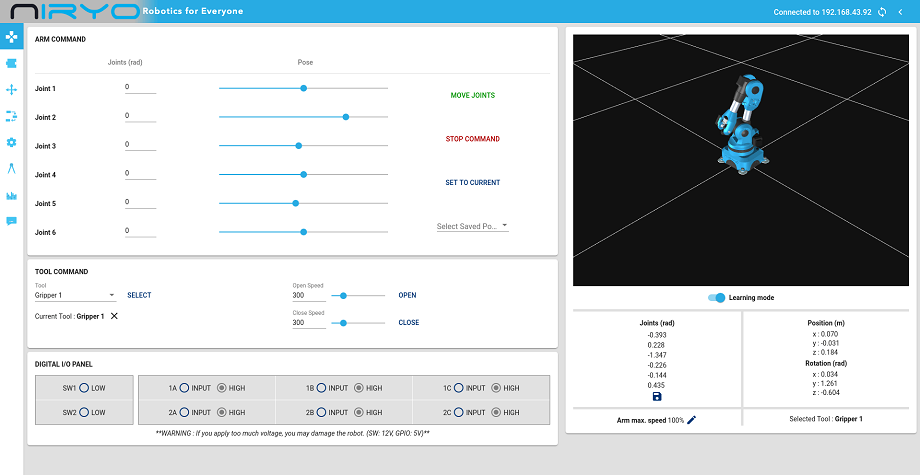
Task: Open the arm command gamepad icon in sidebar
Action: click(x=11, y=36)
